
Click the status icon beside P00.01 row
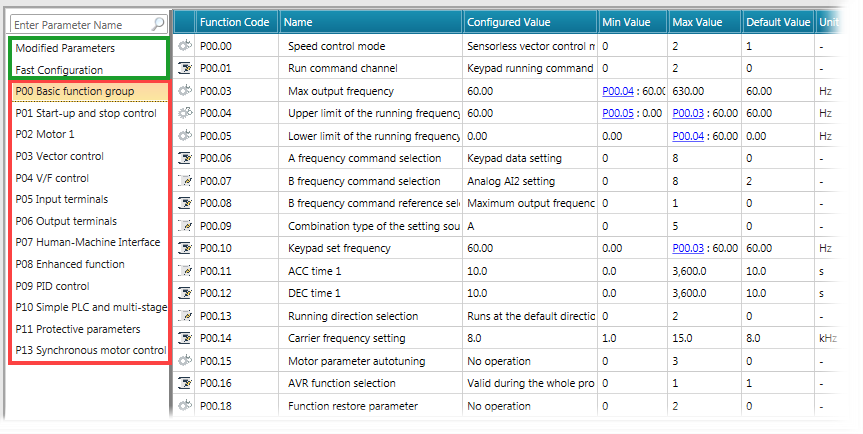point(185,68)
